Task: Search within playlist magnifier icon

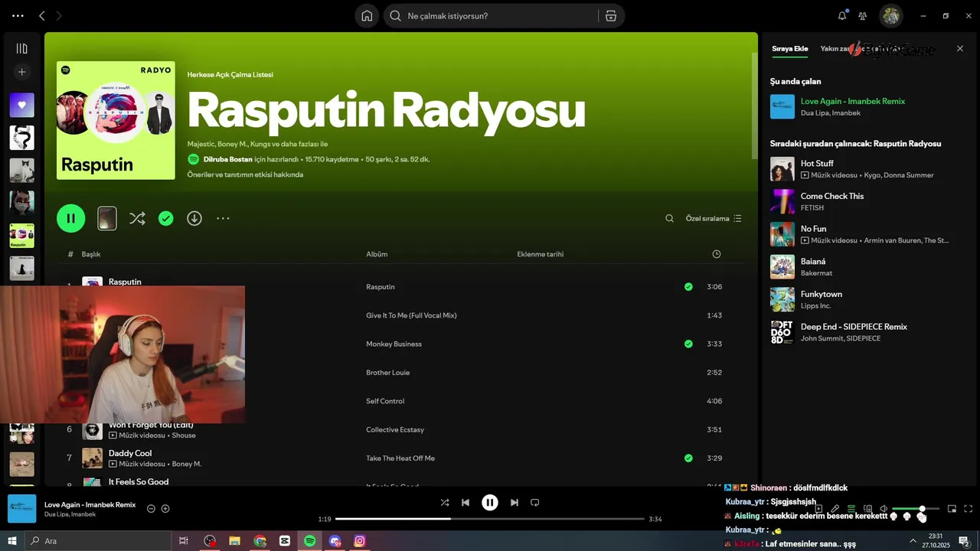Action: [x=669, y=218]
